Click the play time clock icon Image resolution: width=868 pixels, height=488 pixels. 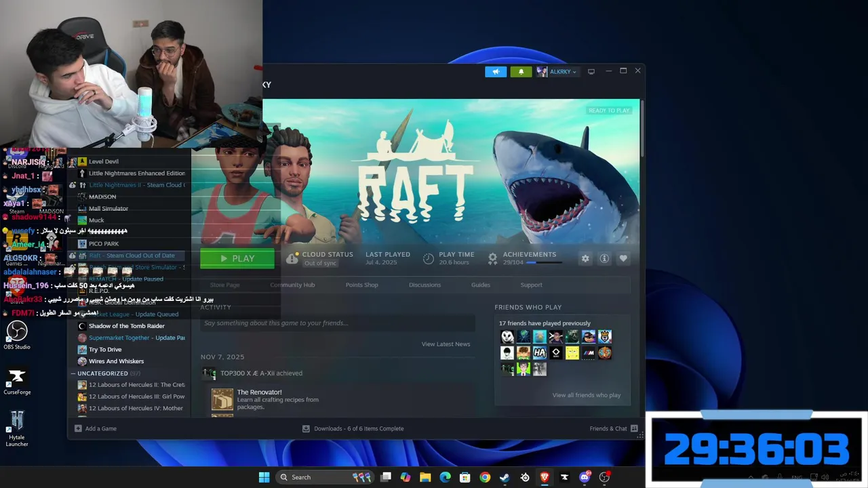(x=429, y=258)
